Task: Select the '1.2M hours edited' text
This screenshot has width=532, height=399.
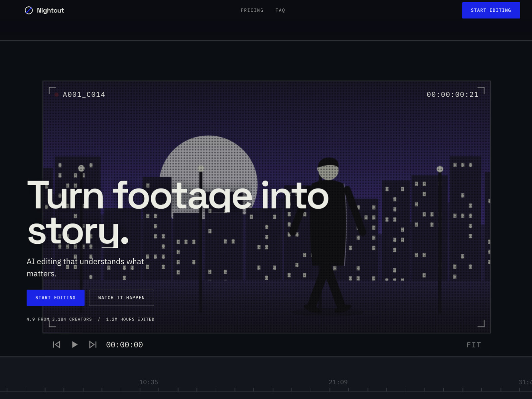Action: [x=130, y=319]
